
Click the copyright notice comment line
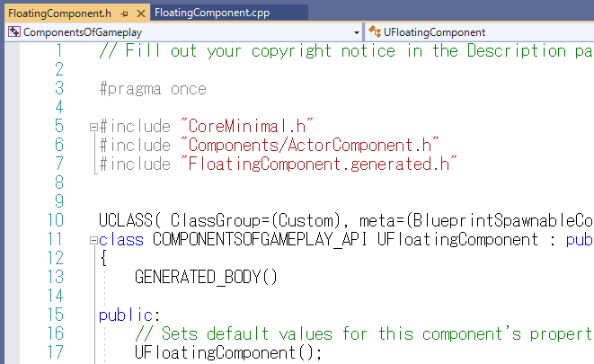345,51
